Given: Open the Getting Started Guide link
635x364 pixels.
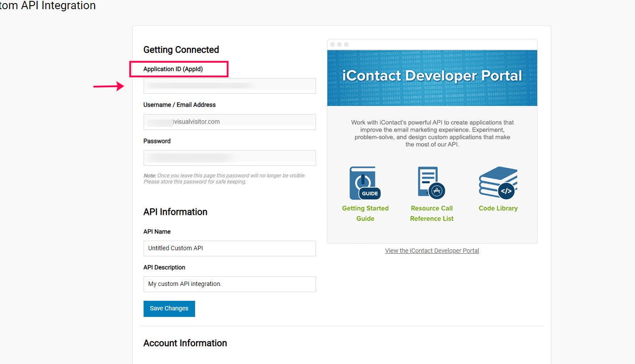Looking at the screenshot, I should click(365, 213).
